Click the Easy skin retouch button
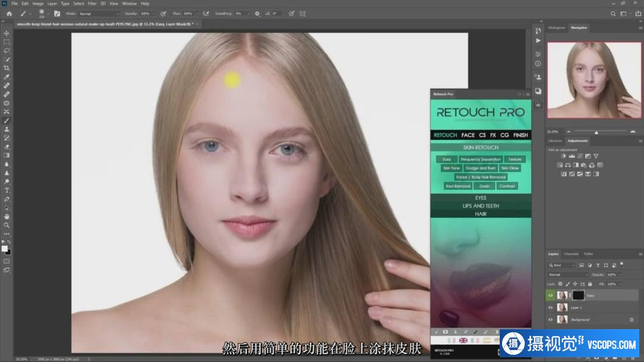 click(447, 159)
